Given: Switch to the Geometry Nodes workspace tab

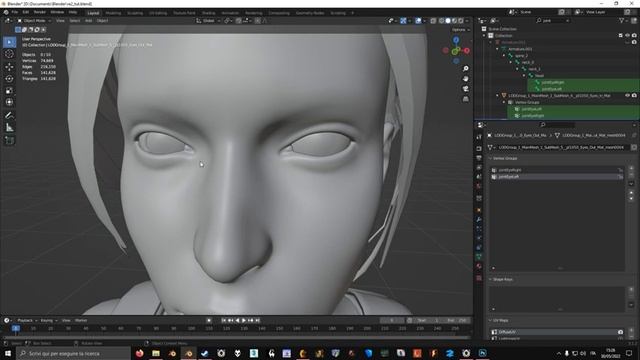Looking at the screenshot, I should click(310, 13).
